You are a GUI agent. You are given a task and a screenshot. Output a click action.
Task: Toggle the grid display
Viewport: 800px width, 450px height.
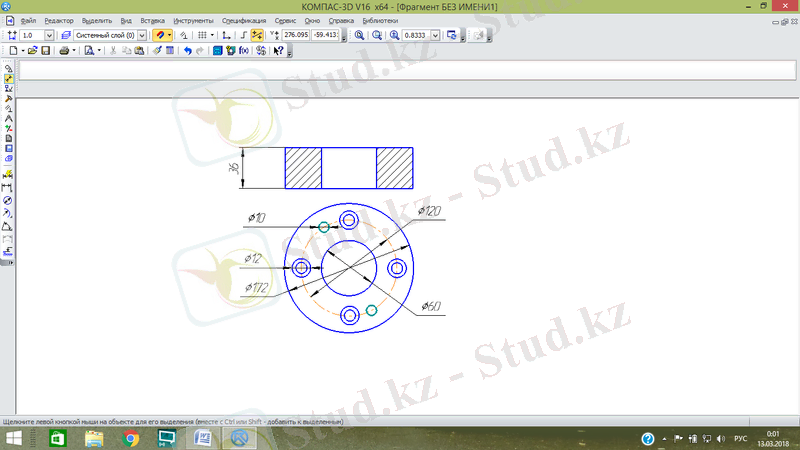pyautogui.click(x=203, y=35)
